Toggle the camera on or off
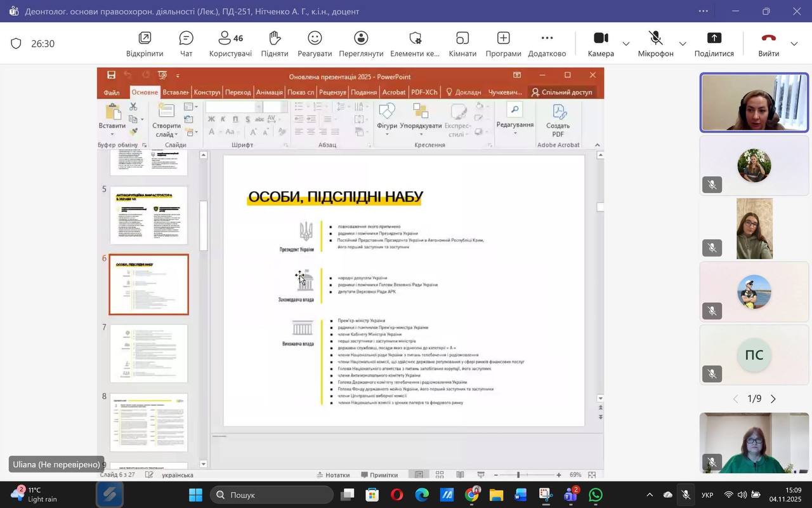 (600, 44)
